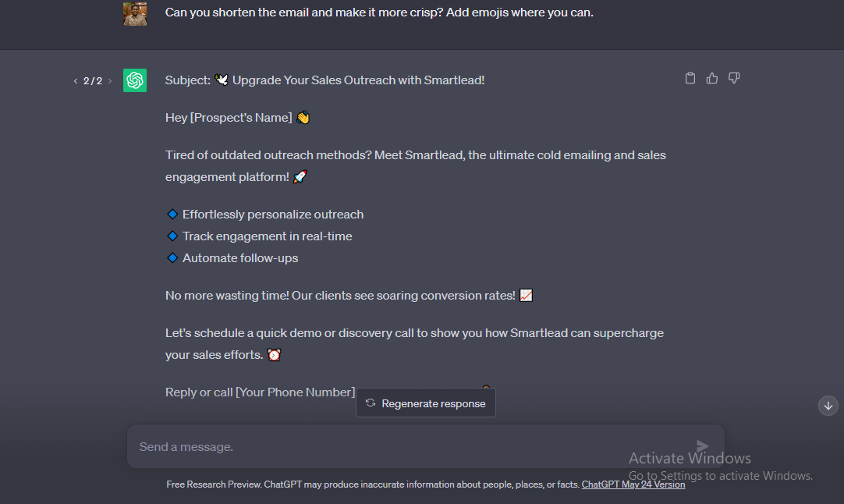The width and height of the screenshot is (844, 504).
Task: Give thumbs up feedback on the response
Action: pyautogui.click(x=711, y=78)
